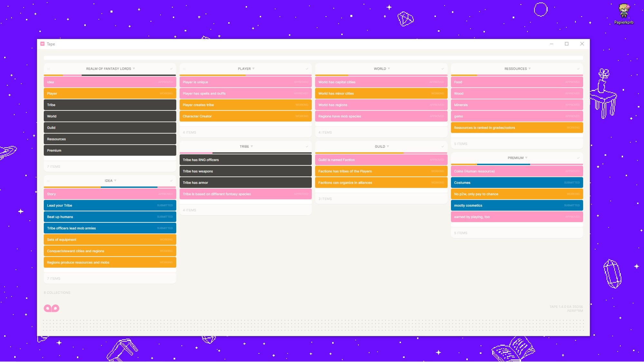644x362 pixels.
Task: Click the avatar icon for Papierkorb user
Action: pyautogui.click(x=623, y=11)
